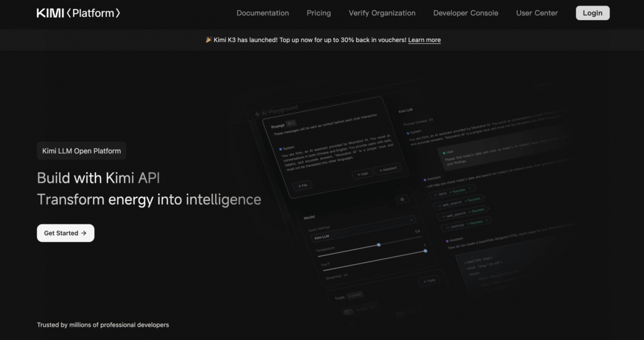Click the Success checkmark on the rethink tool call
The width and height of the screenshot is (644, 340).
468,224
